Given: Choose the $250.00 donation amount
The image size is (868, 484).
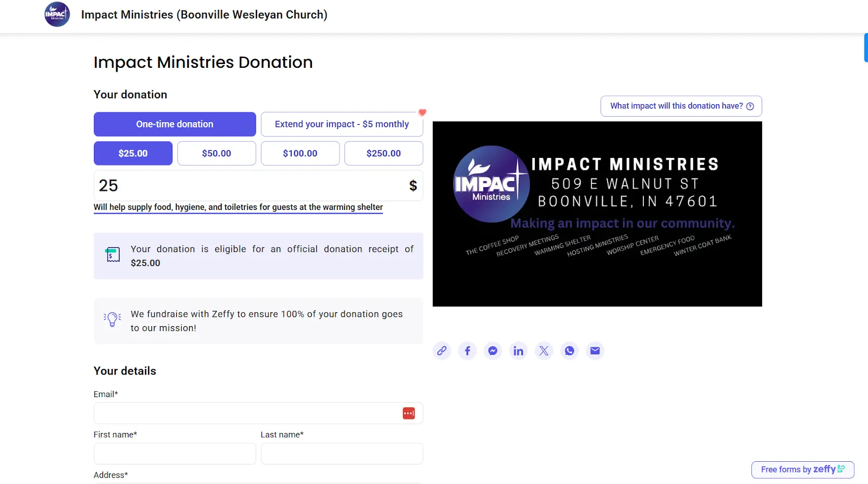Looking at the screenshot, I should tap(384, 154).
